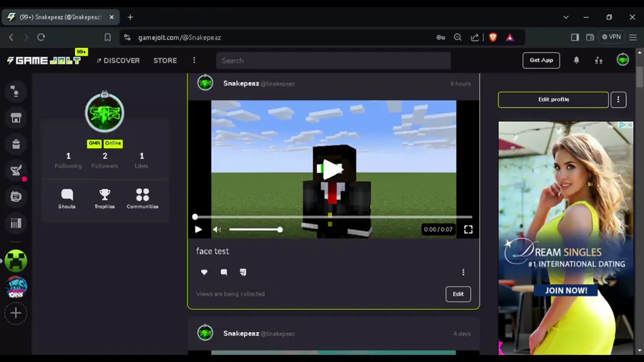This screenshot has width=644, height=362.
Task: Open Snakepeaz name on the 4 days post
Action: click(x=241, y=333)
